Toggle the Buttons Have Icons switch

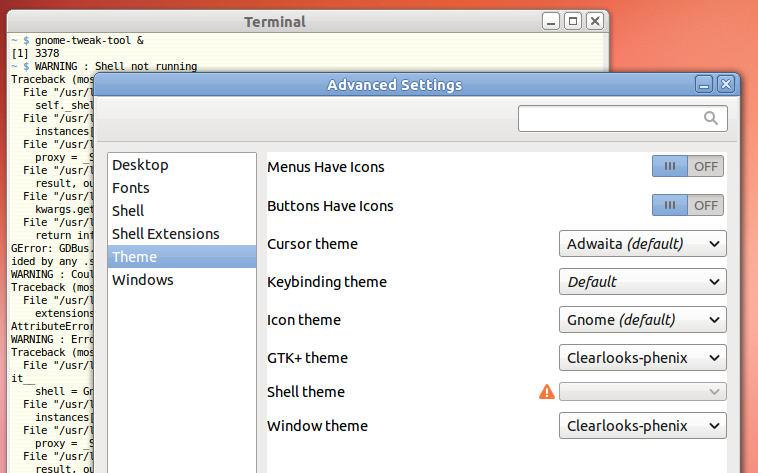pos(687,205)
